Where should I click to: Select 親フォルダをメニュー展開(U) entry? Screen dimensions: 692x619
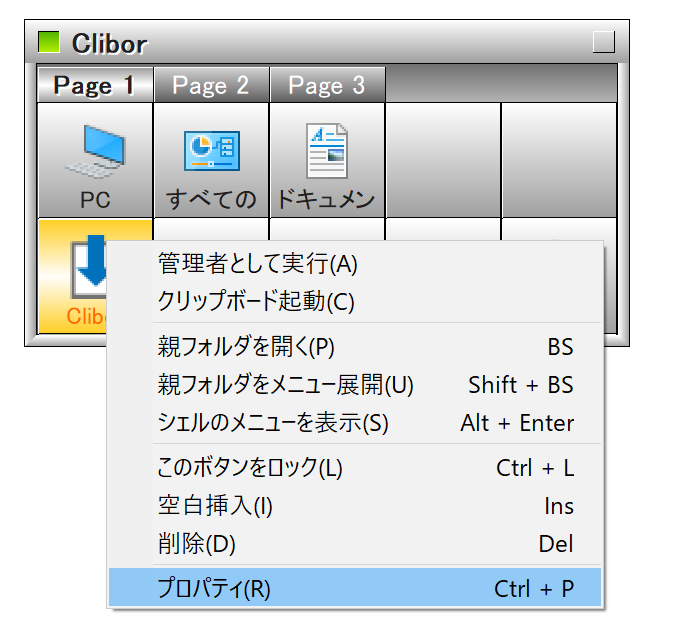[355, 385]
